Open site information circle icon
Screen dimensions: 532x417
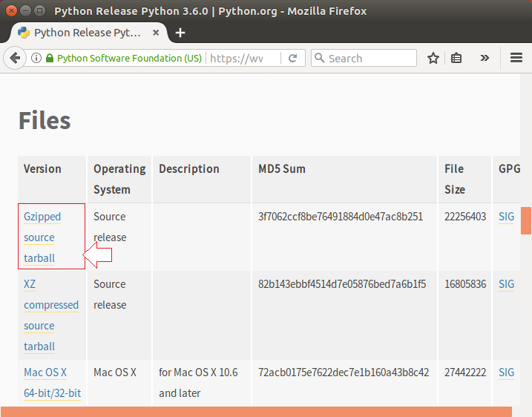(x=36, y=58)
